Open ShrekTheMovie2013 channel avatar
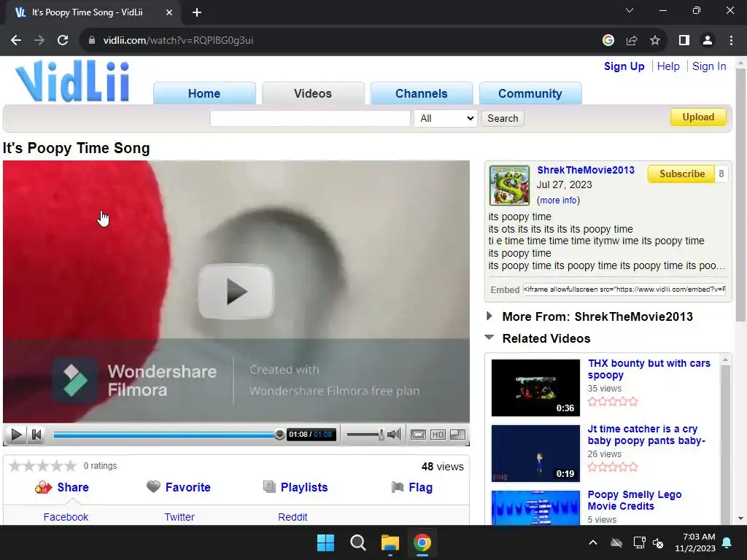Image resolution: width=747 pixels, height=560 pixels. 509,185
